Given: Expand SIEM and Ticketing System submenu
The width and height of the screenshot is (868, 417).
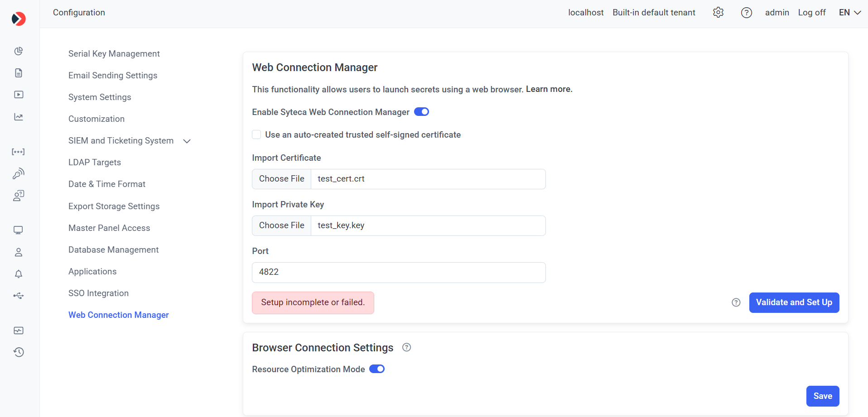Looking at the screenshot, I should click(x=187, y=141).
